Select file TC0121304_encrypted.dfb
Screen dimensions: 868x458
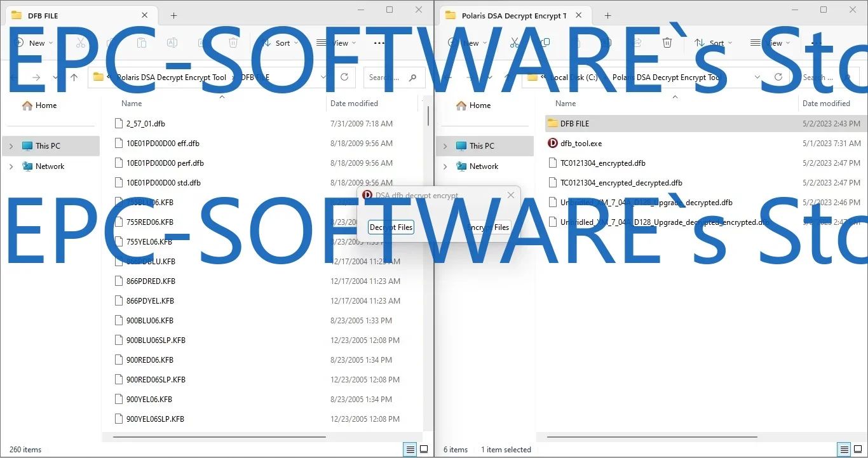tap(603, 163)
